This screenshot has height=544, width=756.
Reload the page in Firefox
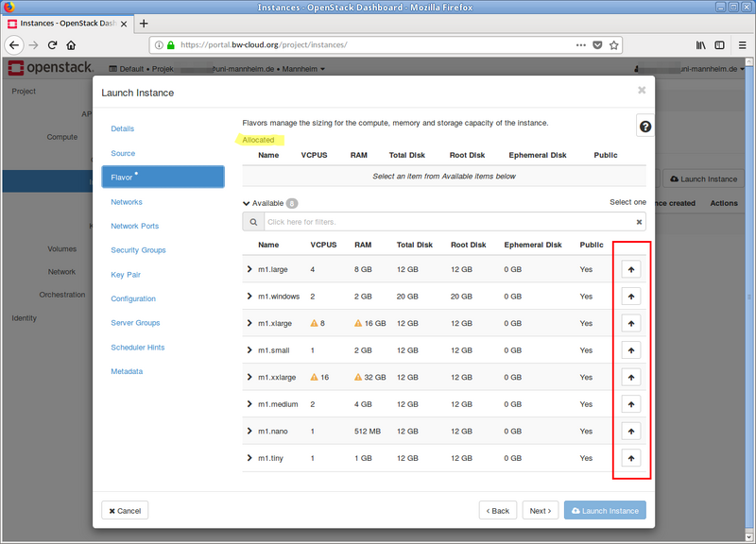(x=52, y=44)
